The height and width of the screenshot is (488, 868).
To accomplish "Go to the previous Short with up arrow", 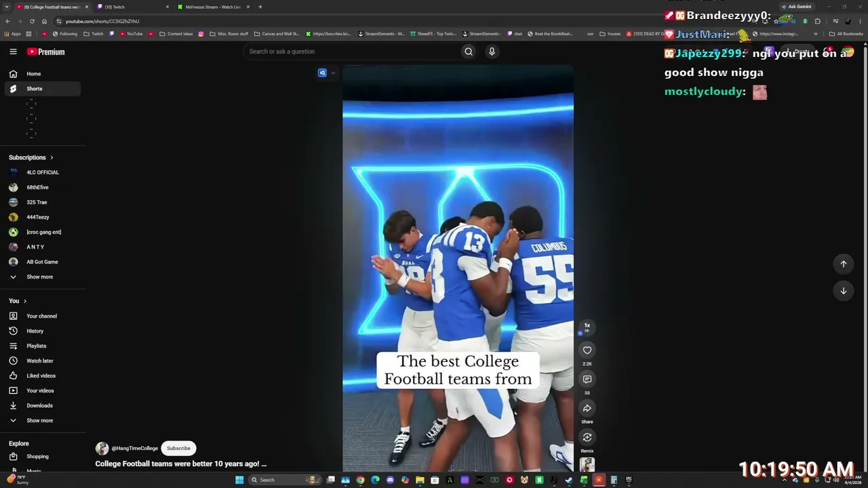I will coord(844,264).
